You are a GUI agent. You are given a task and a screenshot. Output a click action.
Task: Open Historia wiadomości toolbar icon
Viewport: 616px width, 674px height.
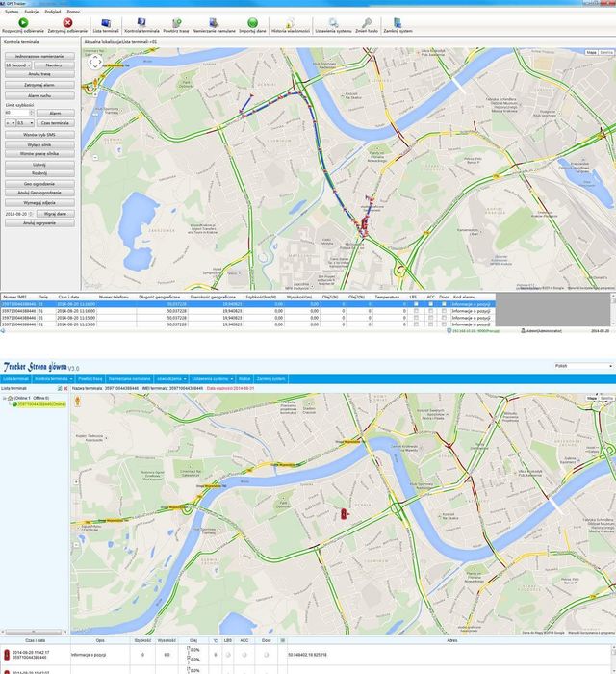coord(290,23)
